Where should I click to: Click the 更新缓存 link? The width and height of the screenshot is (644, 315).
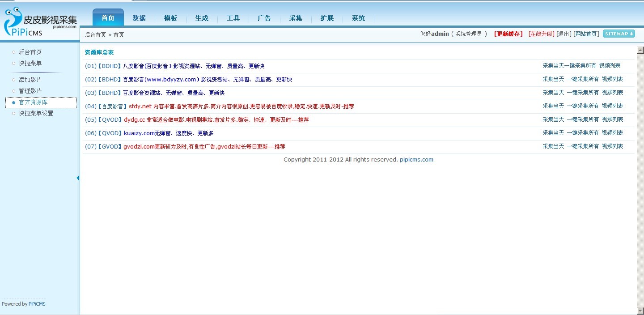[508, 34]
